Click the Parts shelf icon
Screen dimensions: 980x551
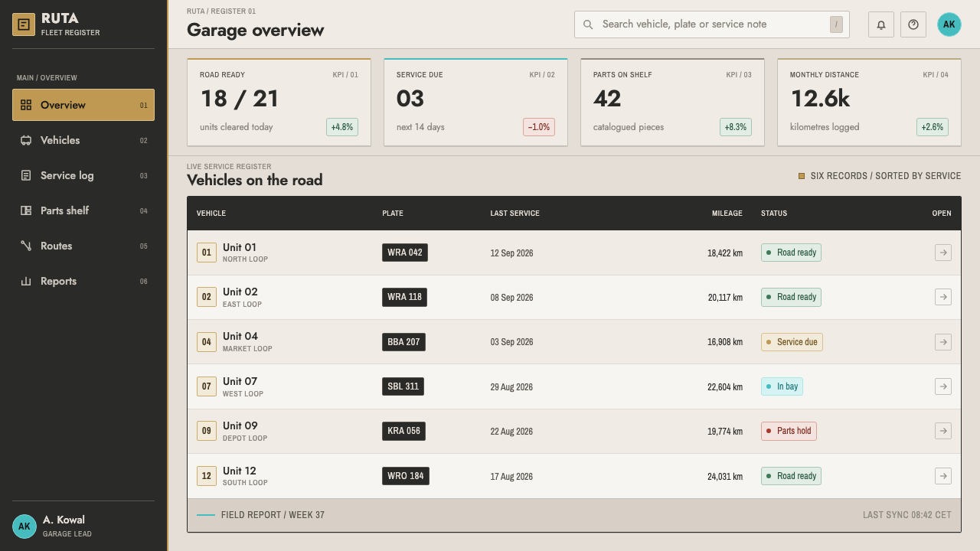pyautogui.click(x=26, y=210)
